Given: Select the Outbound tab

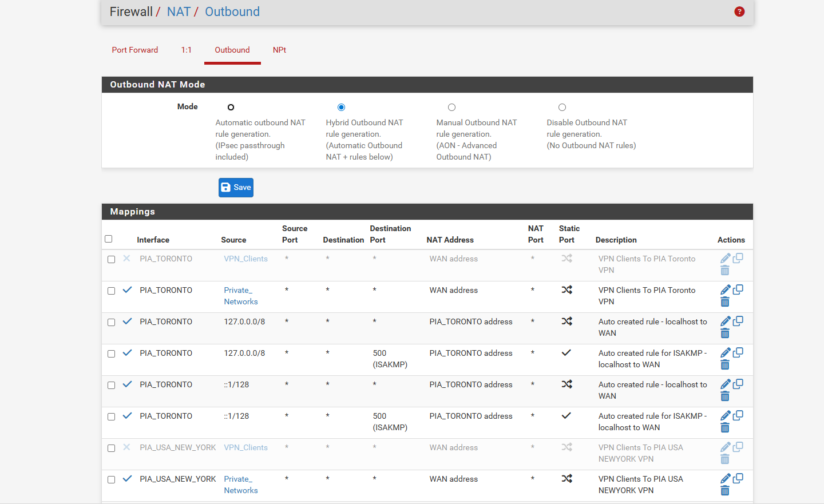Looking at the screenshot, I should [x=232, y=50].
